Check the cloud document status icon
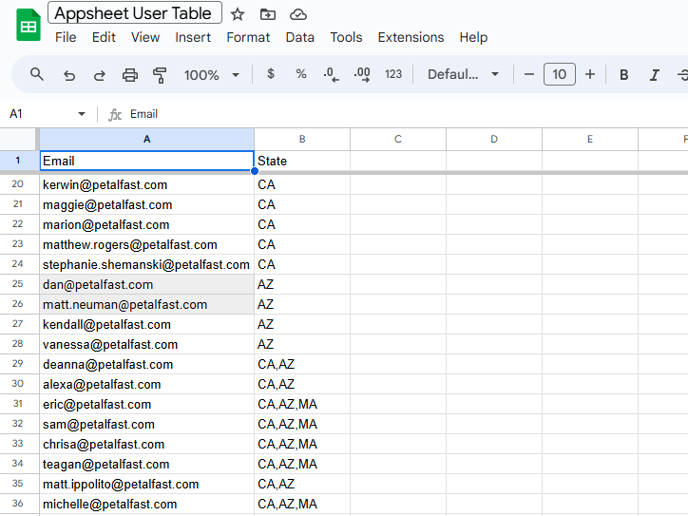This screenshot has width=688, height=516. [x=298, y=14]
